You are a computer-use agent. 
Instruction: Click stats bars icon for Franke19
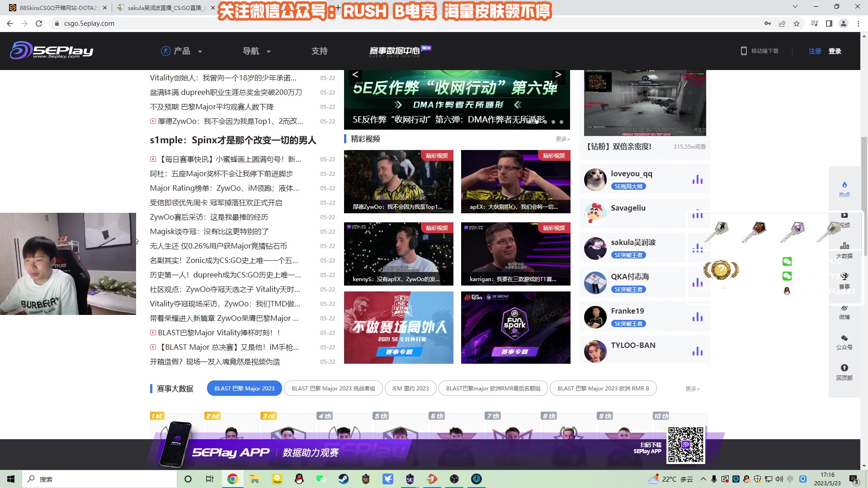[x=698, y=317]
